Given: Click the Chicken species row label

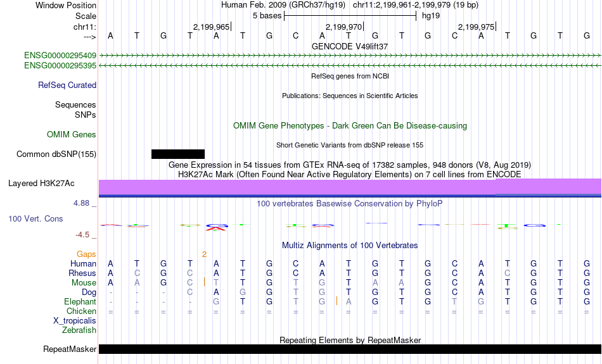Looking at the screenshot, I should [x=81, y=311].
